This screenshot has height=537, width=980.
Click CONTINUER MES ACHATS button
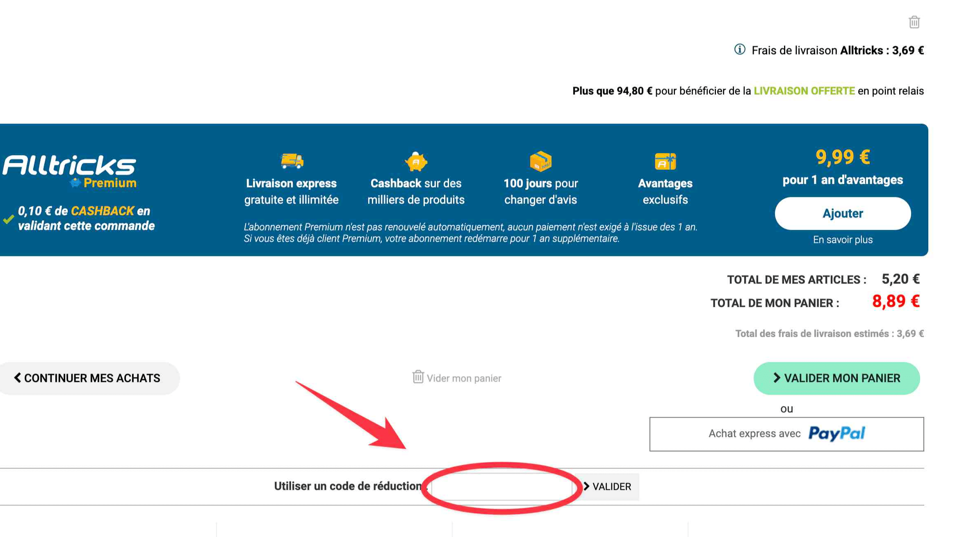88,378
